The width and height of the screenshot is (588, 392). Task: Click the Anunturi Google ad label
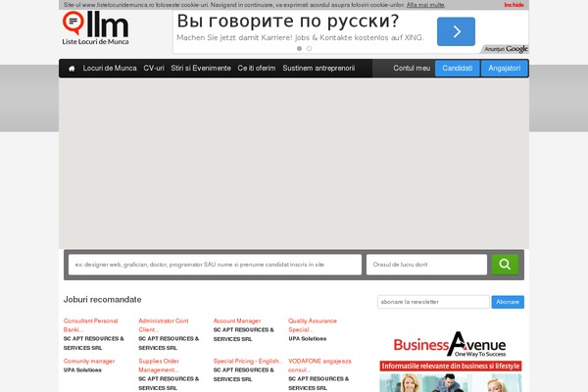[506, 49]
